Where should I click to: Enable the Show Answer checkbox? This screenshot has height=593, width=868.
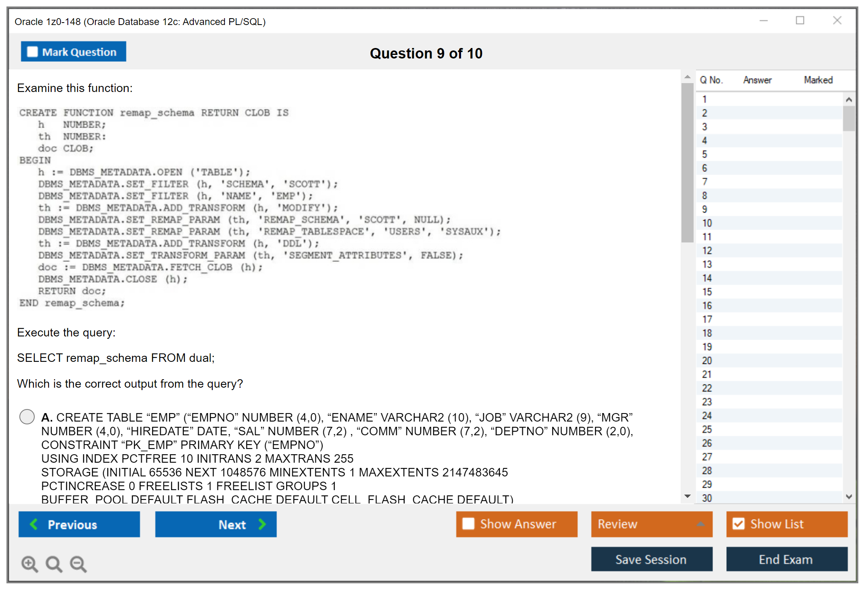pos(468,524)
